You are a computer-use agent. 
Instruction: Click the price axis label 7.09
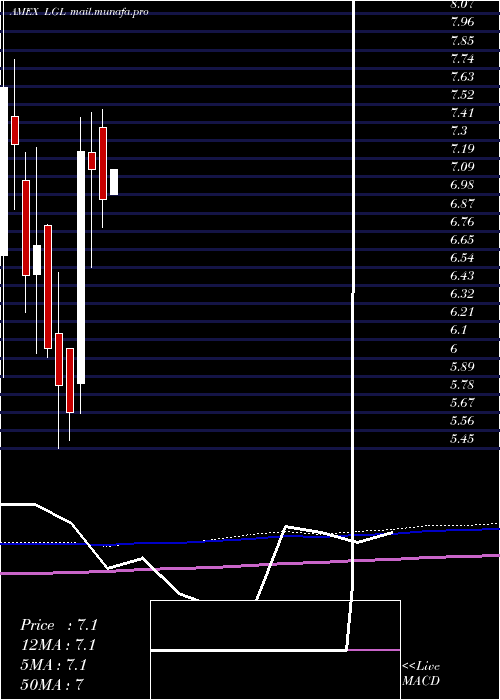tap(462, 167)
